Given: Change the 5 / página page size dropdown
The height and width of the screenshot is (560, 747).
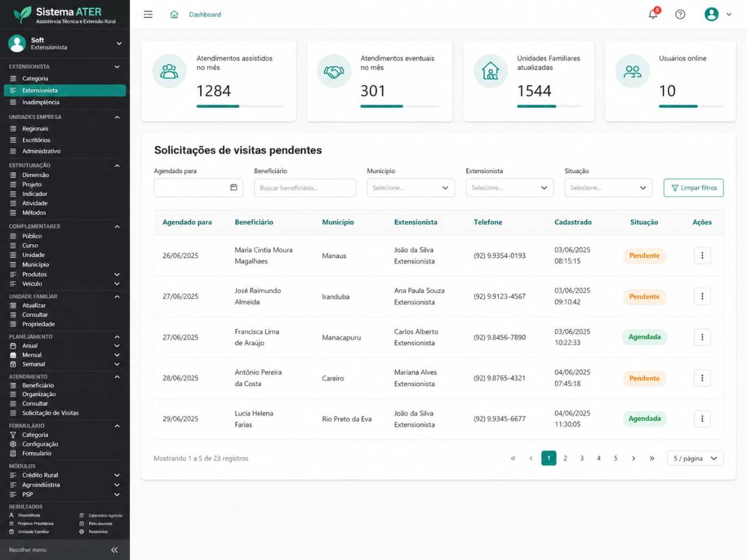Looking at the screenshot, I should pyautogui.click(x=695, y=459).
